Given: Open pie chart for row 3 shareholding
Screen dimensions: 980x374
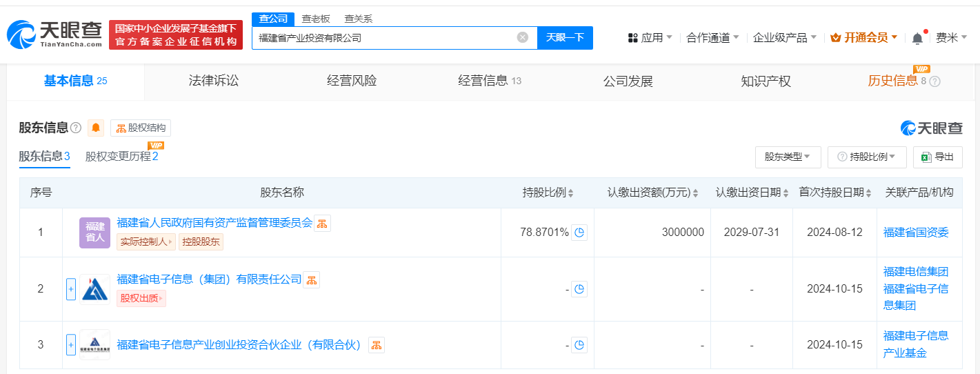Looking at the screenshot, I should (x=579, y=345).
